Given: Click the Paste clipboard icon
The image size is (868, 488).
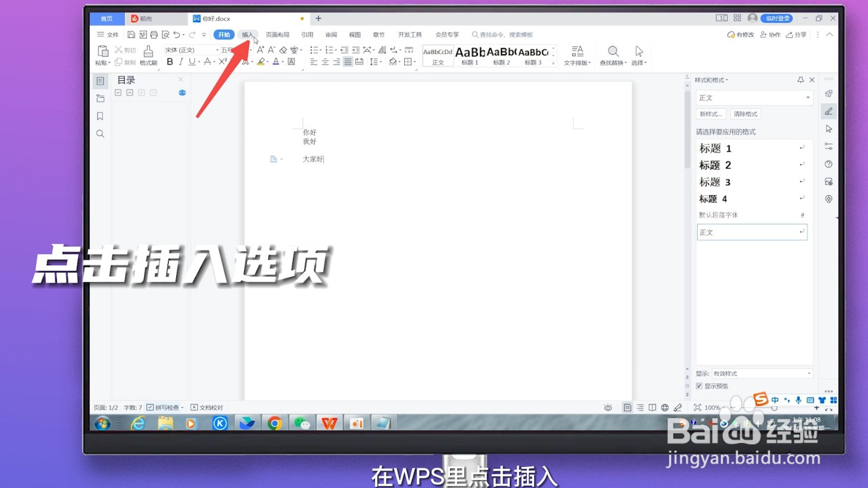Looking at the screenshot, I should point(103,51).
